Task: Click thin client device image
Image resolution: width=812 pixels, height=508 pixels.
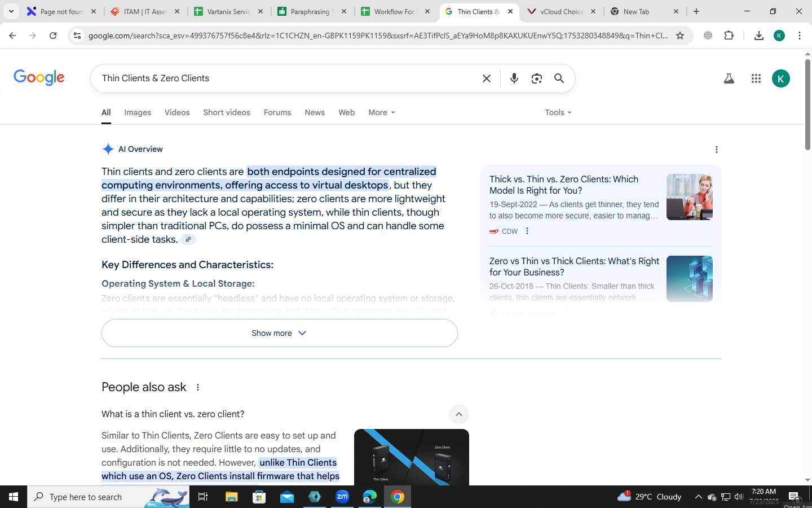Action: (x=412, y=457)
